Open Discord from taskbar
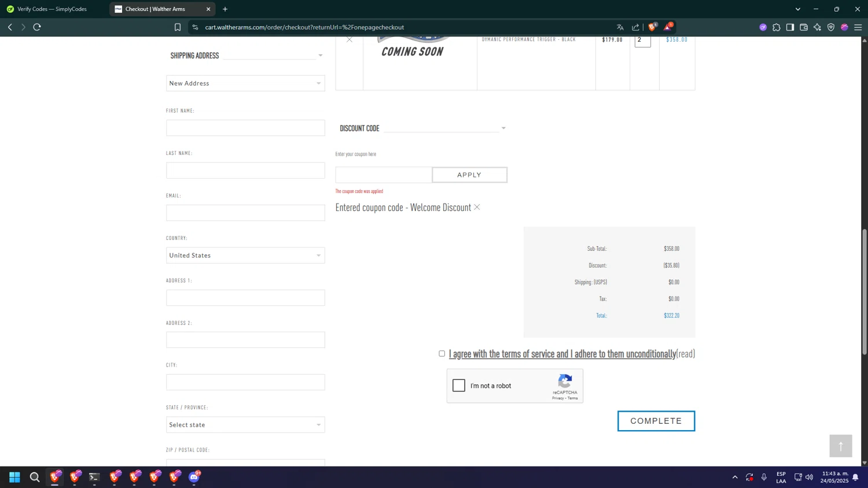This screenshot has height=488, width=868. pos(194,477)
